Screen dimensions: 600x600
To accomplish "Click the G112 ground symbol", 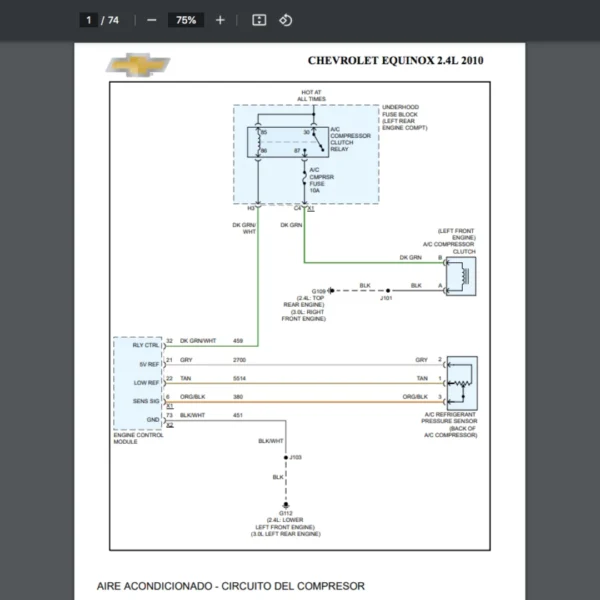I will (285, 508).
